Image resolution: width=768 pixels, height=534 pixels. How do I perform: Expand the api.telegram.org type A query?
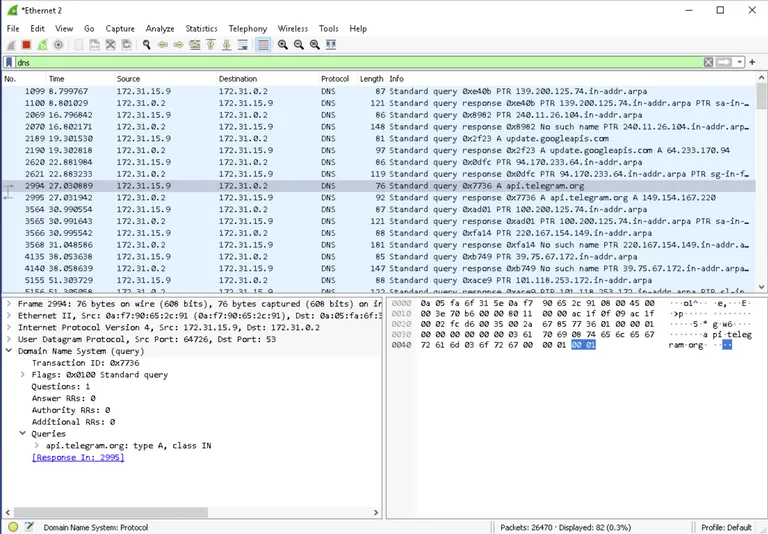coord(37,445)
